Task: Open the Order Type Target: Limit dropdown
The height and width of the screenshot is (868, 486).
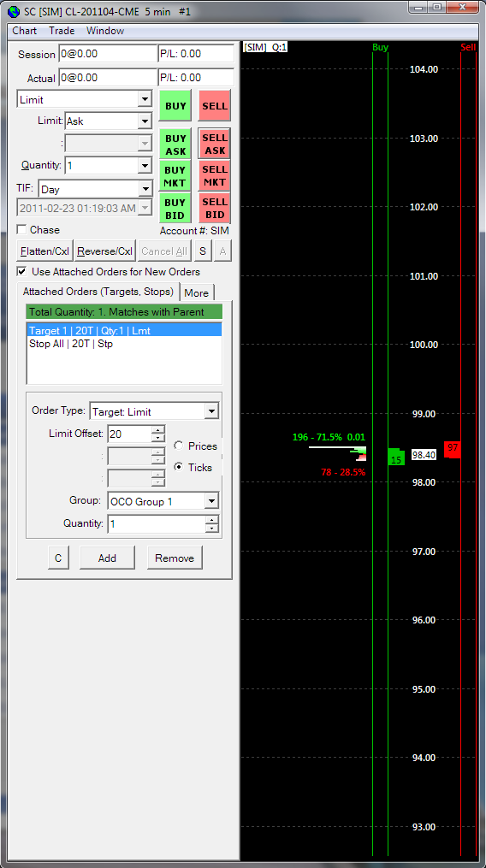Action: click(211, 411)
